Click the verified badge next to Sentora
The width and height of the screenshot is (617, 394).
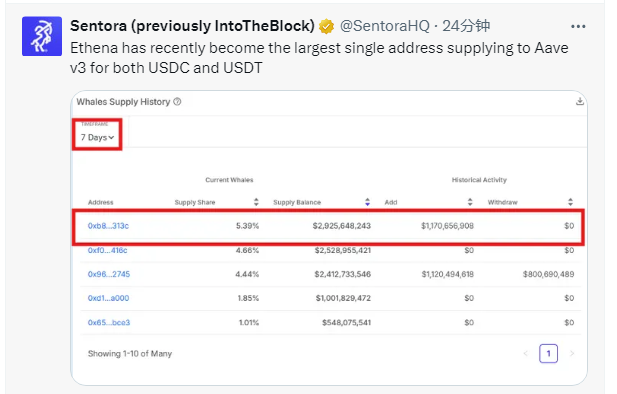coord(326,27)
